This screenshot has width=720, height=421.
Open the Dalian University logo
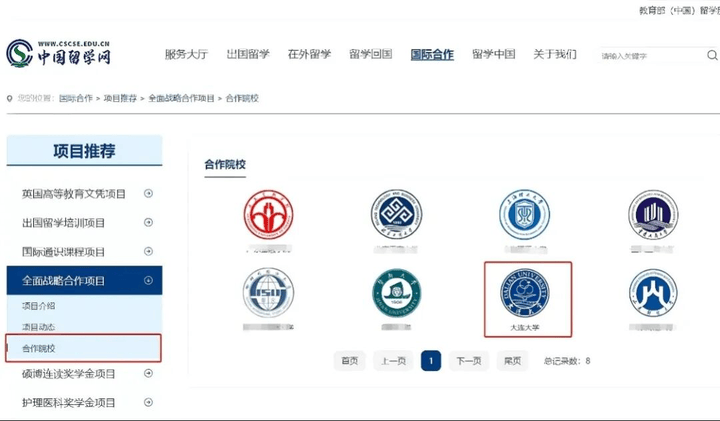tap(524, 292)
